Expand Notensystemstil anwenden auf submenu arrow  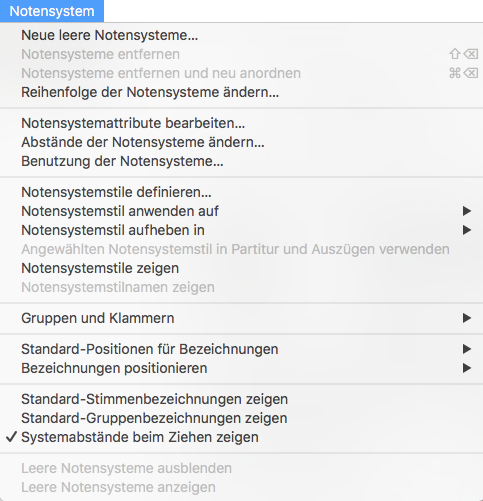pos(467,211)
